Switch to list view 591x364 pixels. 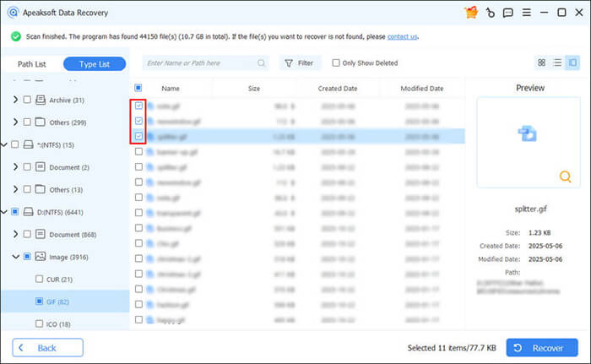557,62
